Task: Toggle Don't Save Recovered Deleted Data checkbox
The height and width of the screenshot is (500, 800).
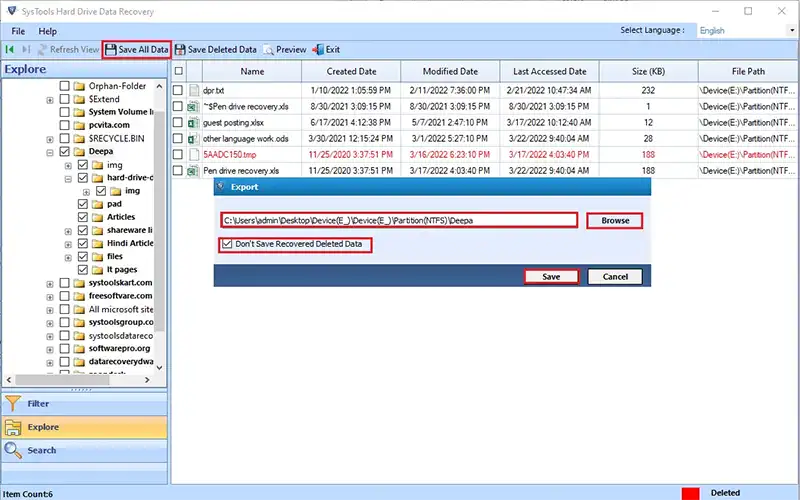Action: click(227, 244)
